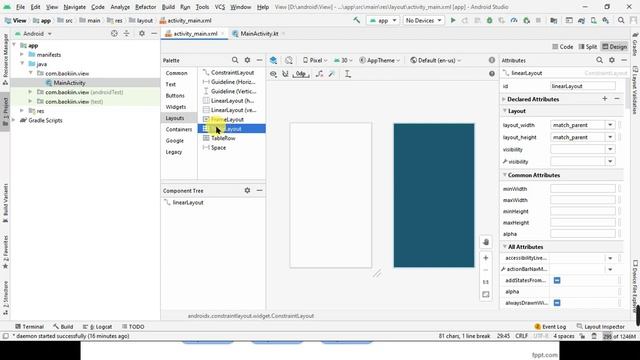Toggle View Options eye icon in the design toolbar
The height and width of the screenshot is (360, 640).
pos(273,74)
